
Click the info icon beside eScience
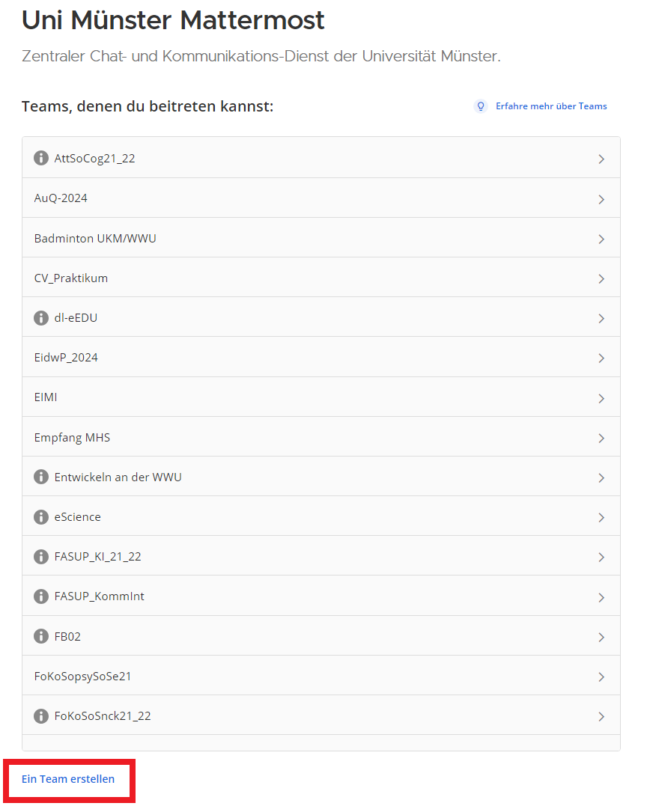[41, 516]
